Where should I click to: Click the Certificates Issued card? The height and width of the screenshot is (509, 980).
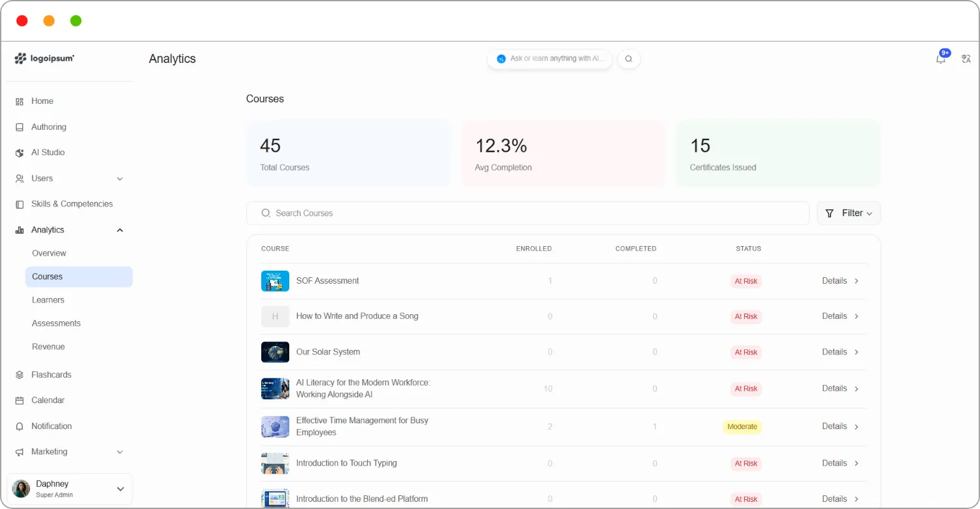coord(779,153)
